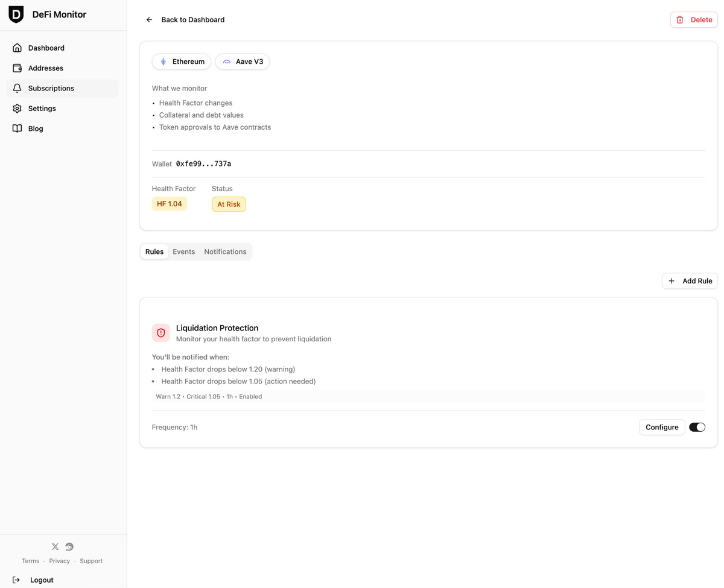Click the X social media icon
Screen dimensions: 724x588
[55, 546]
